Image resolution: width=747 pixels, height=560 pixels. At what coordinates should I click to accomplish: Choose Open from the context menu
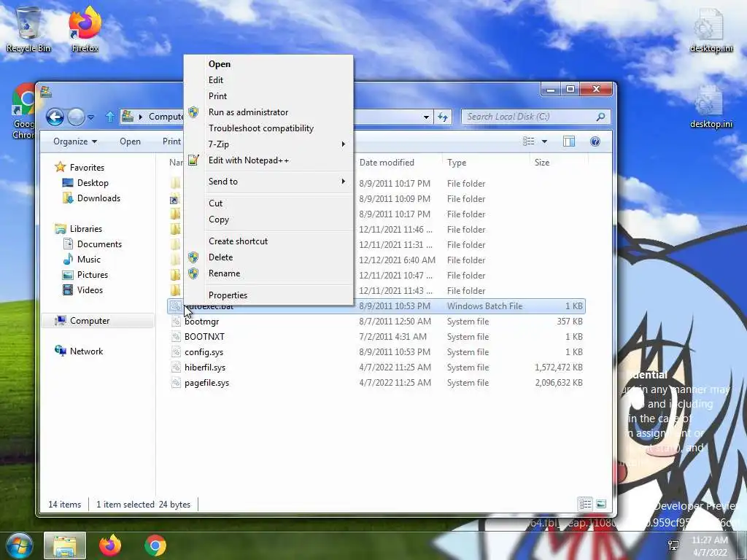(x=269, y=64)
